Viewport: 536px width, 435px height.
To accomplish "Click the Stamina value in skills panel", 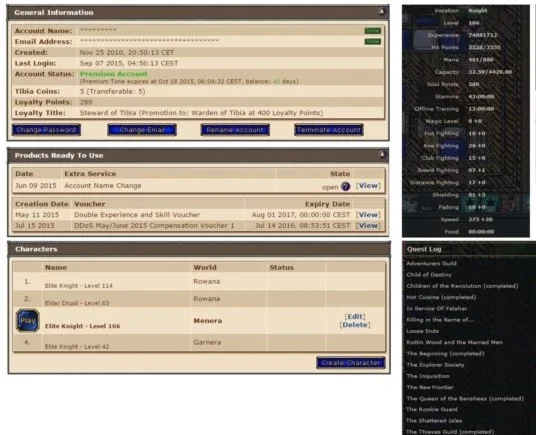I will click(x=481, y=96).
